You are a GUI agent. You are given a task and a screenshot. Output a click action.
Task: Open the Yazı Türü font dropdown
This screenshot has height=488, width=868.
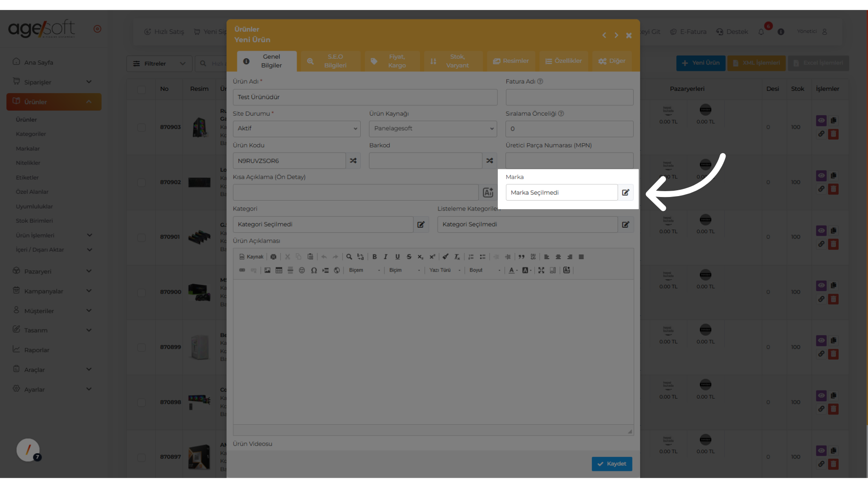pos(445,270)
